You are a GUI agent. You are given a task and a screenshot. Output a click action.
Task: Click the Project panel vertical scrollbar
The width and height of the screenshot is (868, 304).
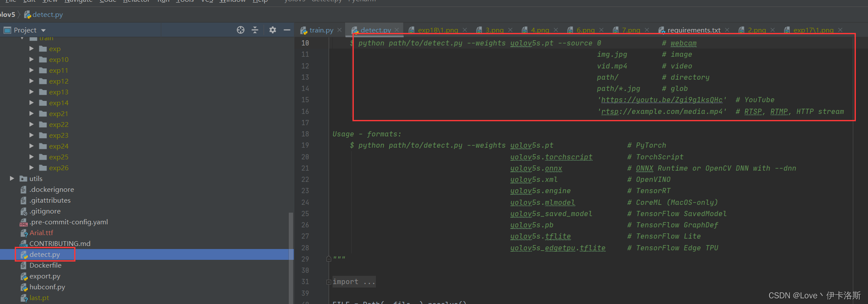(291, 258)
